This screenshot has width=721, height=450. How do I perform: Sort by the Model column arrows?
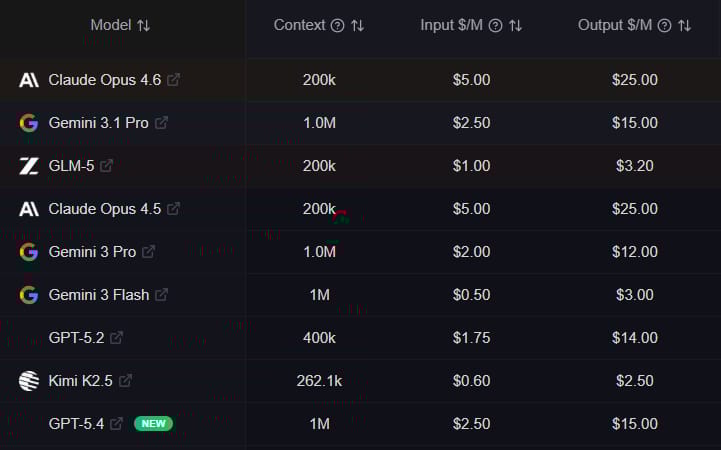click(143, 25)
